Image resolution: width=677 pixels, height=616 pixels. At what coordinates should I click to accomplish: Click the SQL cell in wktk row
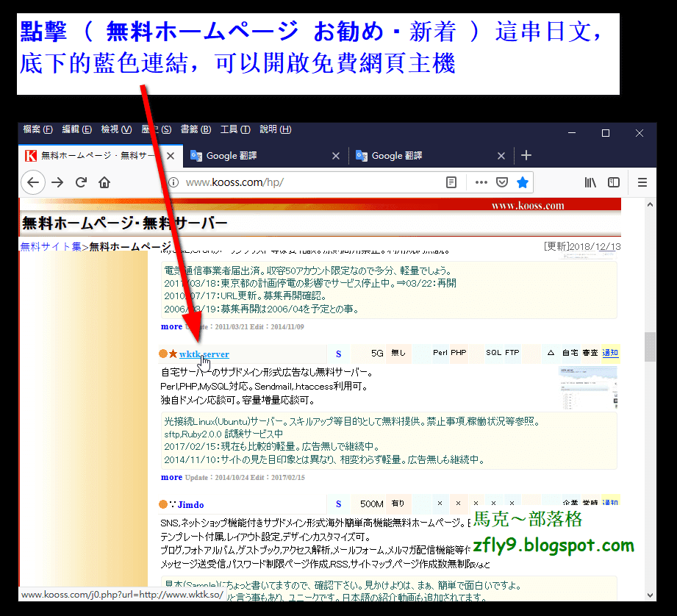point(493,353)
